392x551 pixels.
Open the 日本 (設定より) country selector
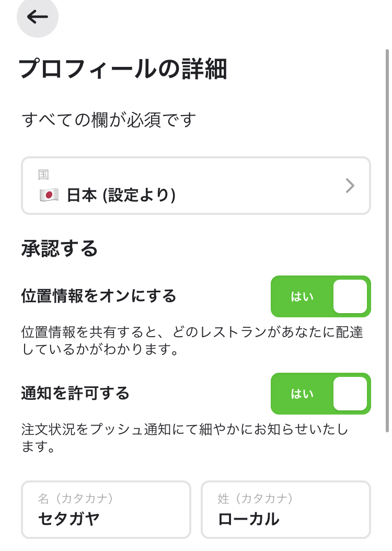coord(196,186)
